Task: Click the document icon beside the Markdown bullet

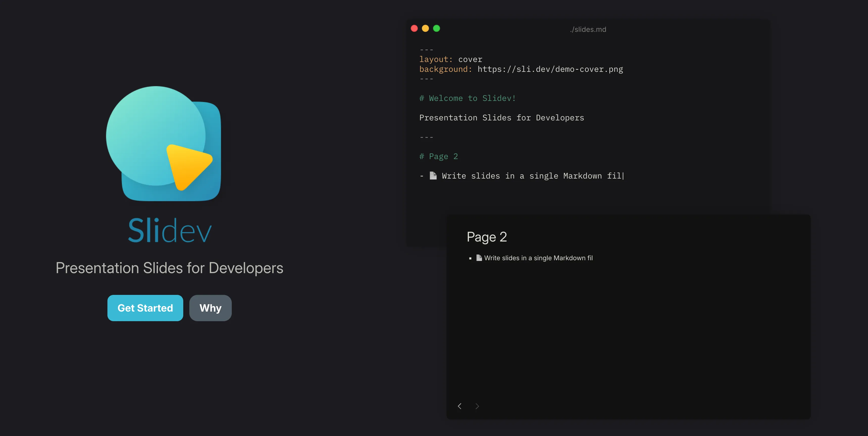Action: (433, 176)
